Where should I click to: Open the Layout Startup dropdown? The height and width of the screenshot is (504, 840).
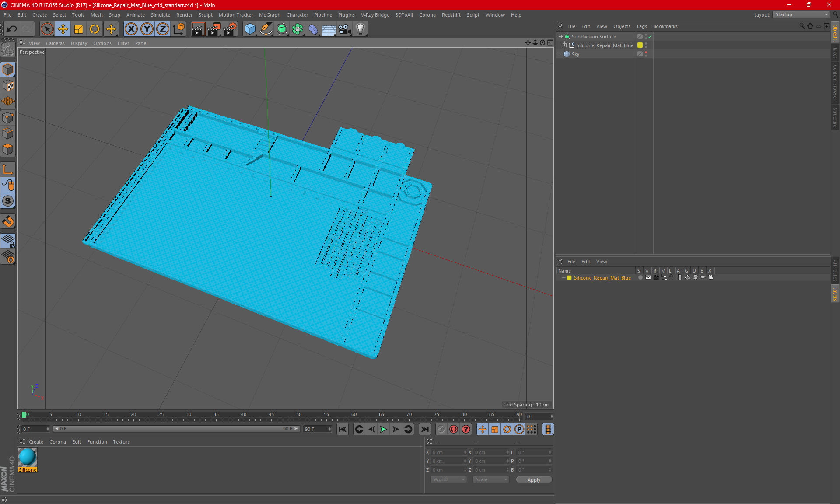[801, 15]
